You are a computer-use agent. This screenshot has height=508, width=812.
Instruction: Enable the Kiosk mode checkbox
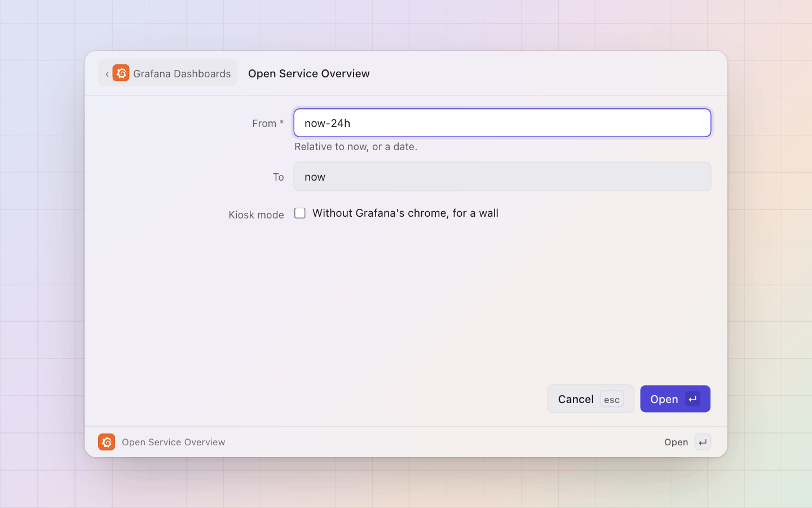tap(300, 213)
